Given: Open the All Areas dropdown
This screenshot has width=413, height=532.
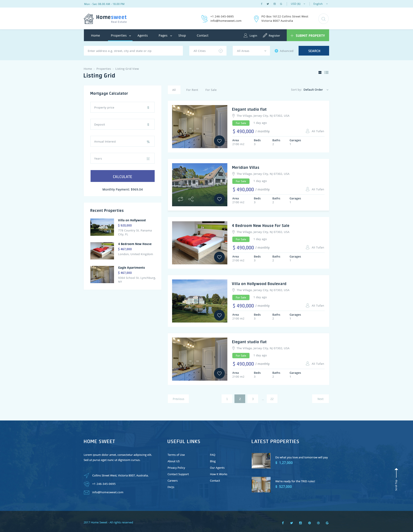Looking at the screenshot, I should tap(251, 51).
